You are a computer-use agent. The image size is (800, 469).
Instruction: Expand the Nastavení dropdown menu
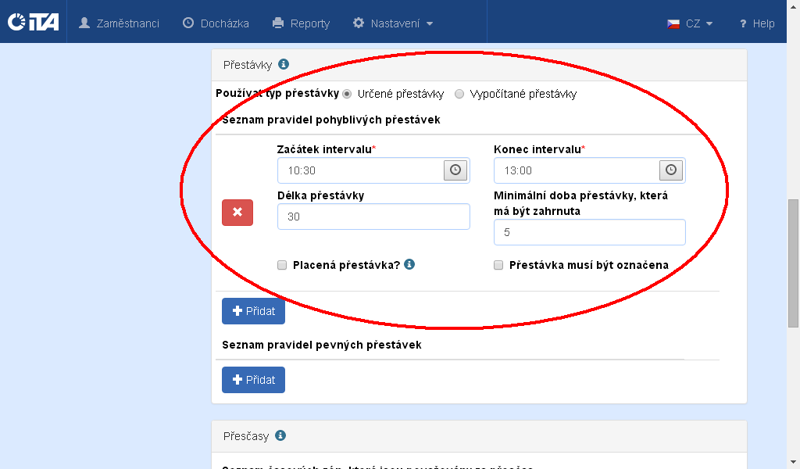[x=393, y=23]
